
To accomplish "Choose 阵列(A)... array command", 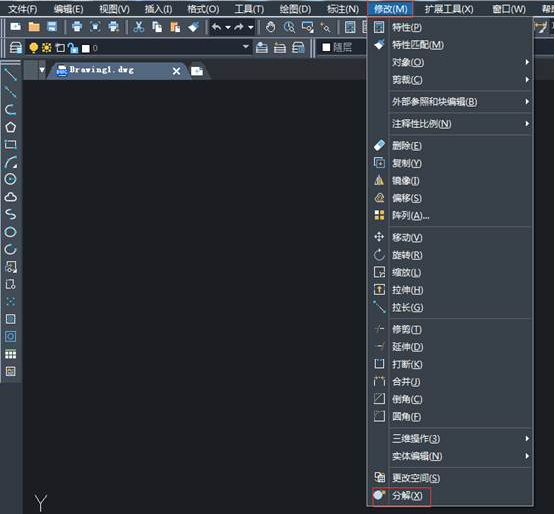I will click(x=450, y=215).
